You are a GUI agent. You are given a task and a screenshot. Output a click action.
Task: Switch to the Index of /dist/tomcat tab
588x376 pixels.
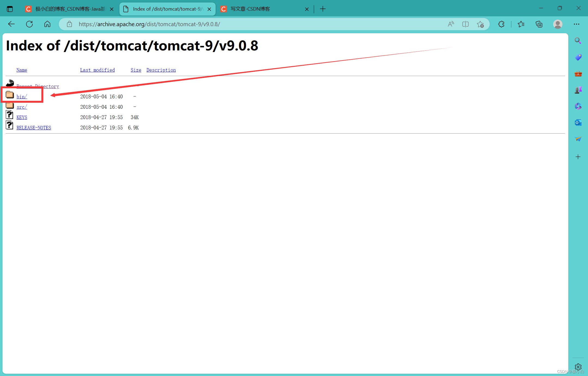(168, 9)
